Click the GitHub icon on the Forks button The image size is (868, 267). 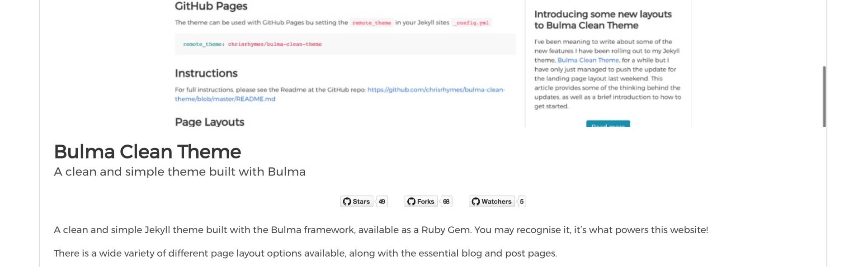(x=411, y=201)
